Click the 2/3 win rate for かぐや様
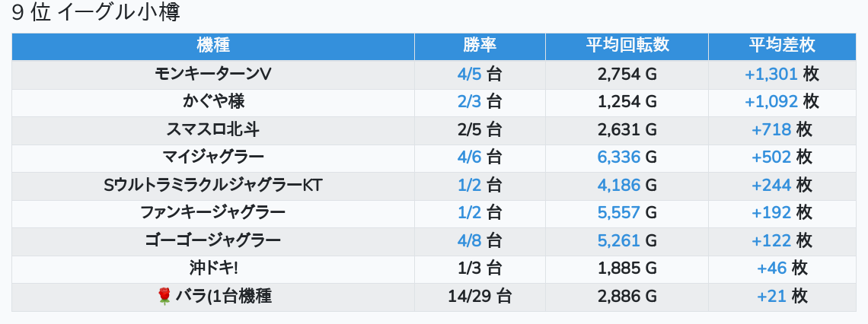Viewport: 868px width, 324px height. point(470,101)
